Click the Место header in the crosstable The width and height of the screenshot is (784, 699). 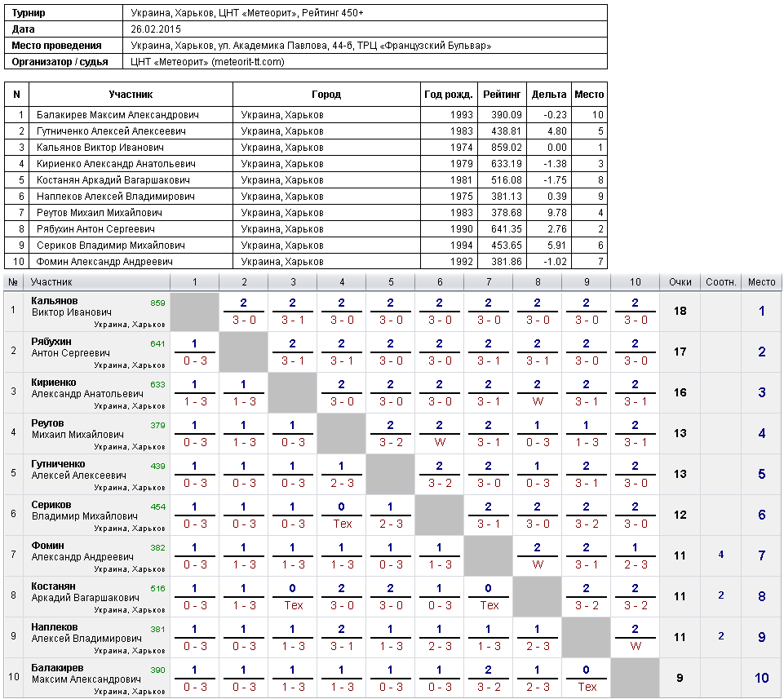coord(761,282)
